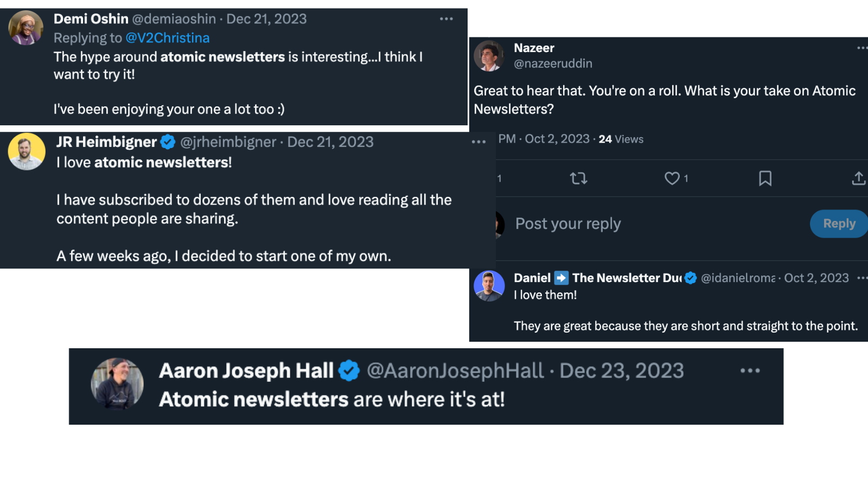
Task: Click Daniel's blue verified checkmark
Action: 691,278
